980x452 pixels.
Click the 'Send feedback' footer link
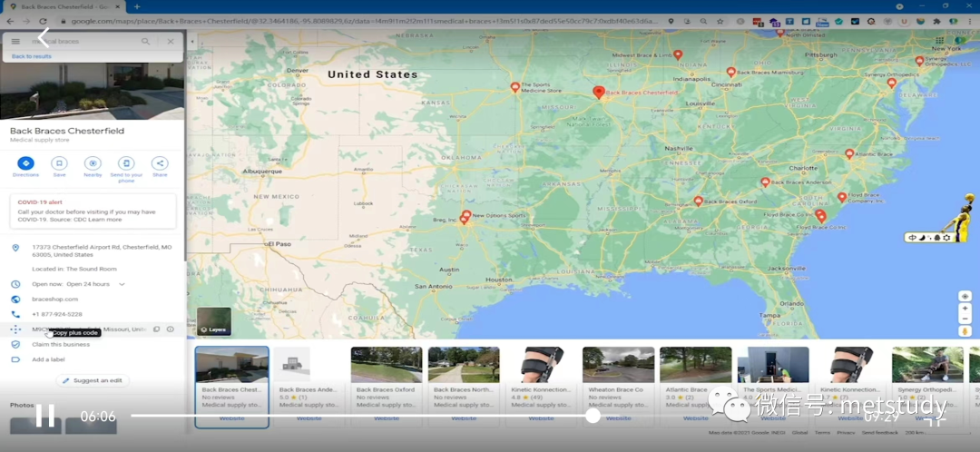coord(880,433)
